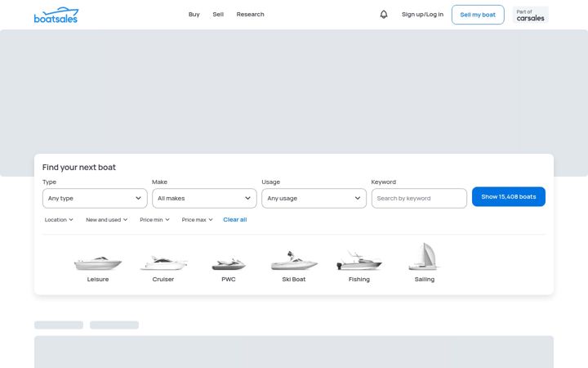Screen dimensions: 588x368
Task: Select the Leisure boat category icon
Action: pyautogui.click(x=98, y=263)
